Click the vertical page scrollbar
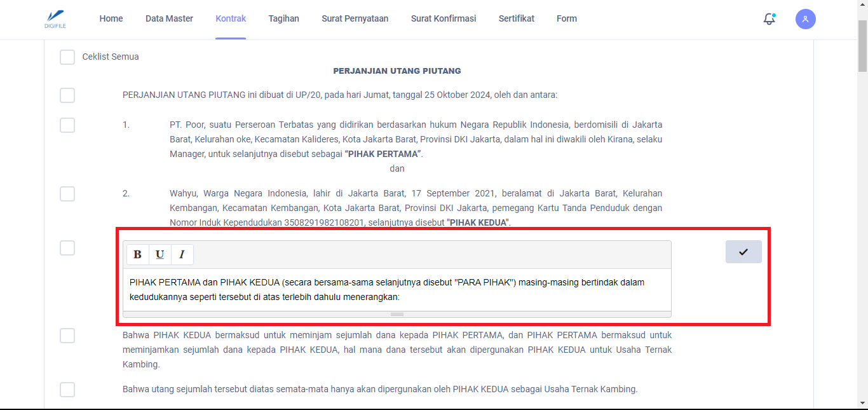The height and width of the screenshot is (410, 868). click(862, 191)
